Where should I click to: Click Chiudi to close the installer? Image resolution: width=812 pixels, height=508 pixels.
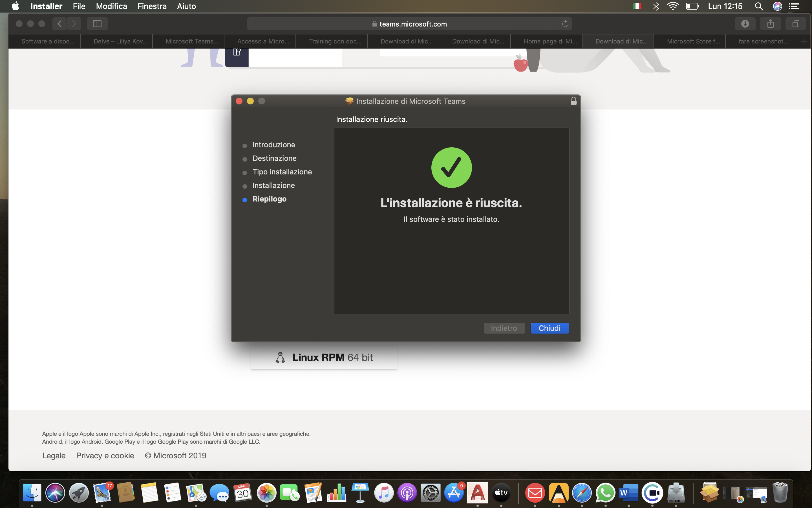(x=550, y=328)
